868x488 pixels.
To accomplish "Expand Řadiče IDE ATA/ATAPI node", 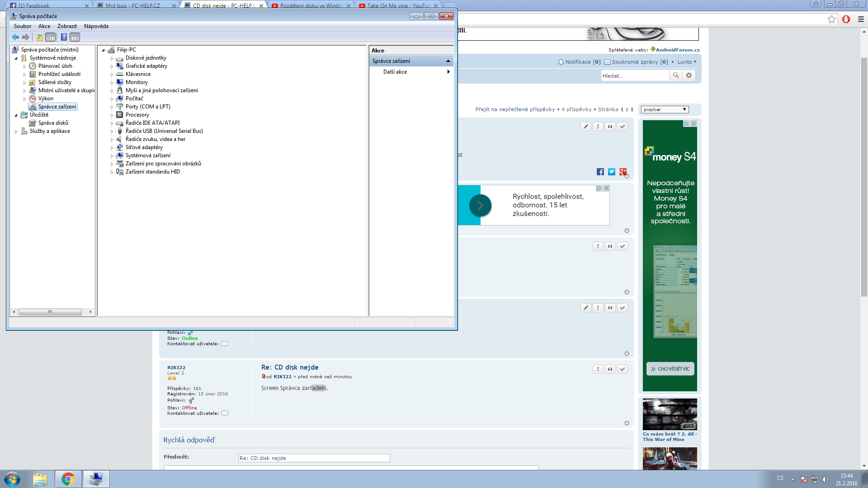I will pyautogui.click(x=112, y=123).
